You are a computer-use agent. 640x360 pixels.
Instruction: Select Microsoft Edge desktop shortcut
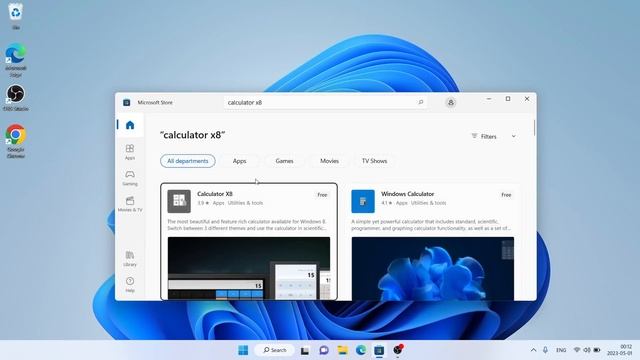tap(16, 60)
